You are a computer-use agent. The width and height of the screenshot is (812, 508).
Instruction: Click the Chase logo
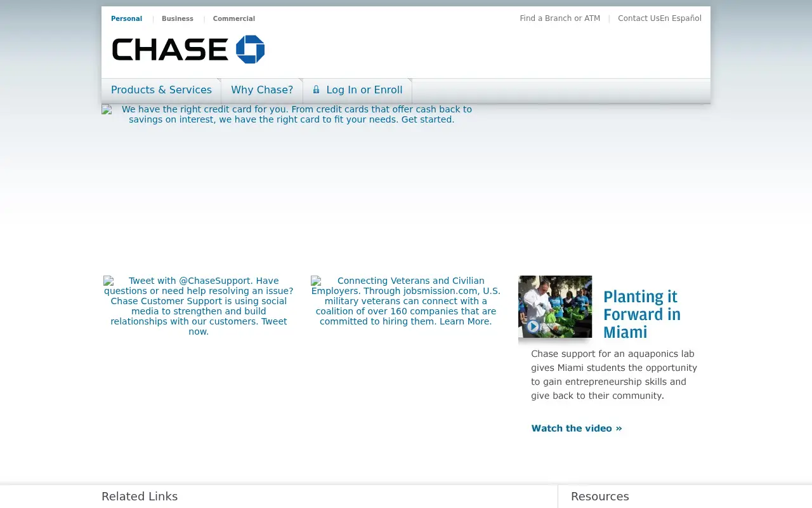click(x=188, y=50)
